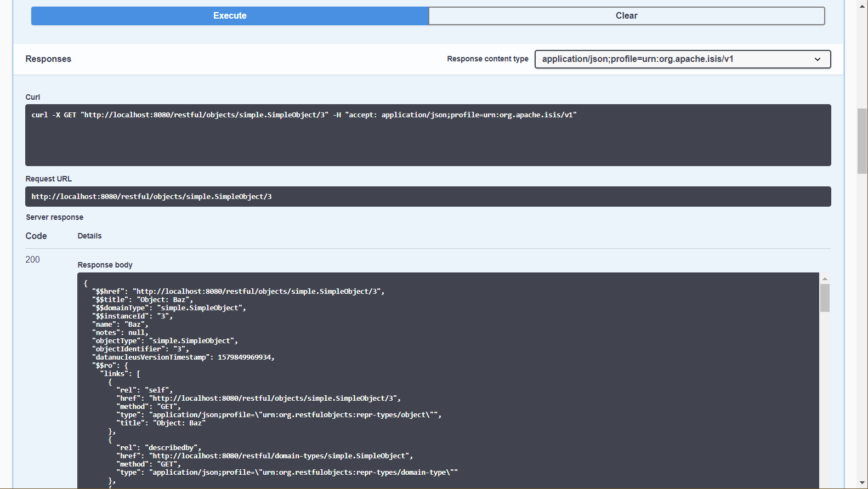Click the page scroll-down arrow at bottom right
Screen dimensions: 868x489
863,483
